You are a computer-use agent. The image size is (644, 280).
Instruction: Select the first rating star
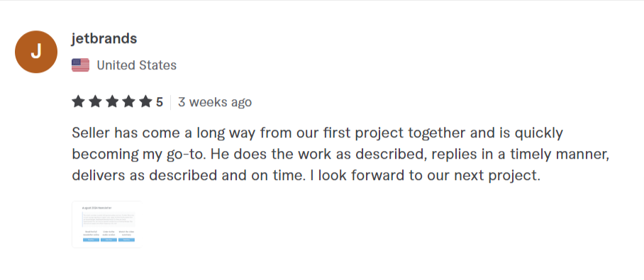click(x=78, y=101)
